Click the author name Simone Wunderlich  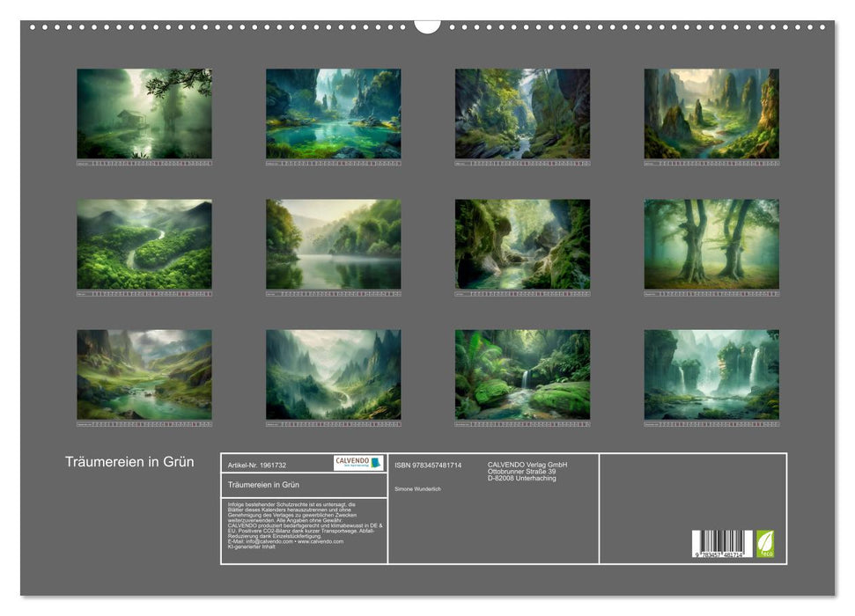tap(418, 488)
